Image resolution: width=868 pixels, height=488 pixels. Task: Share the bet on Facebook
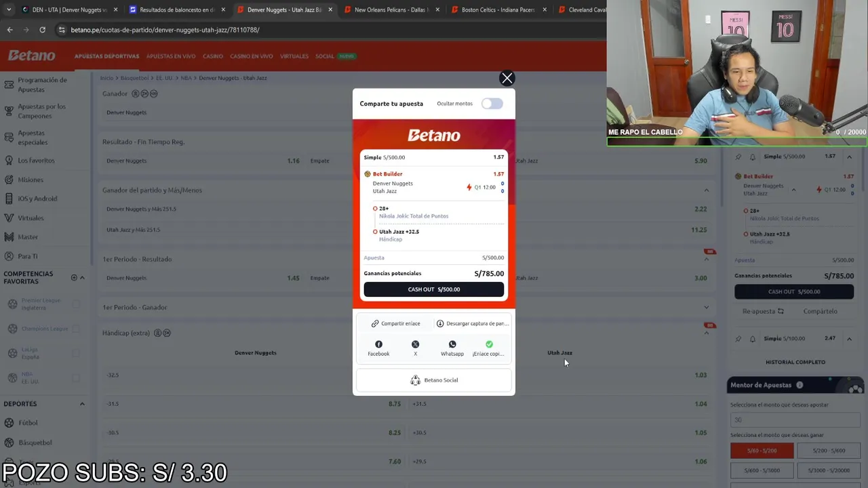(378, 348)
